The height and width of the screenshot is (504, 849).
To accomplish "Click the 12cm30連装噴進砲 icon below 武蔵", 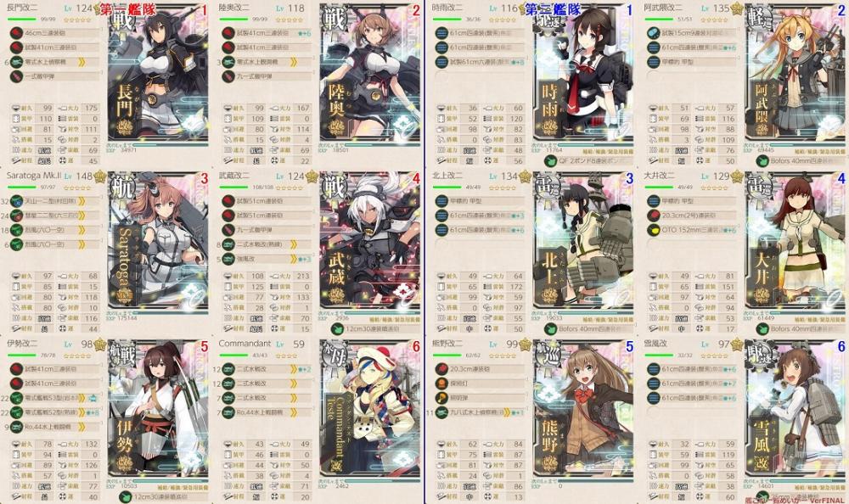I will [338, 328].
